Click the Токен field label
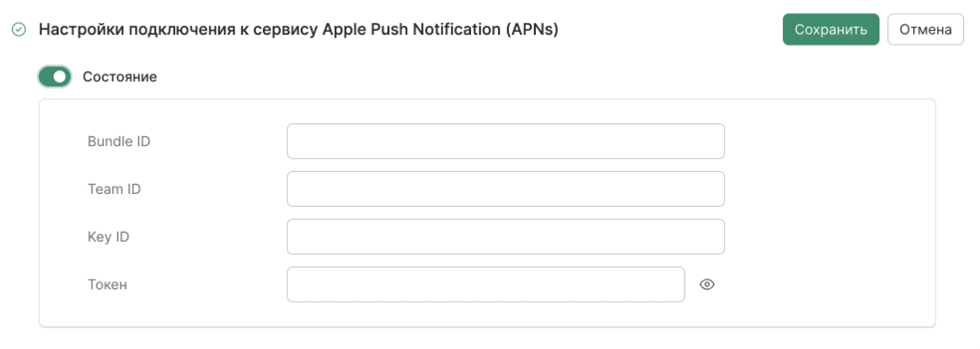 click(x=107, y=285)
